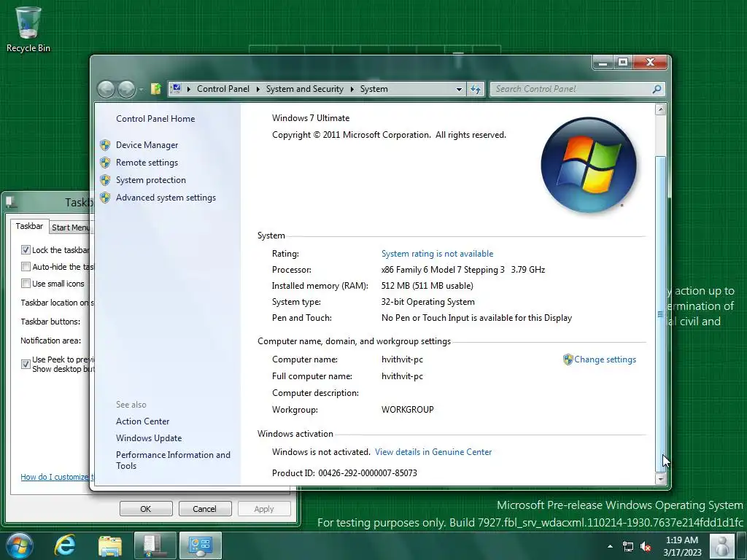Click the shield icon beside Device Manager
Image resolution: width=747 pixels, height=560 pixels.
pyautogui.click(x=105, y=145)
